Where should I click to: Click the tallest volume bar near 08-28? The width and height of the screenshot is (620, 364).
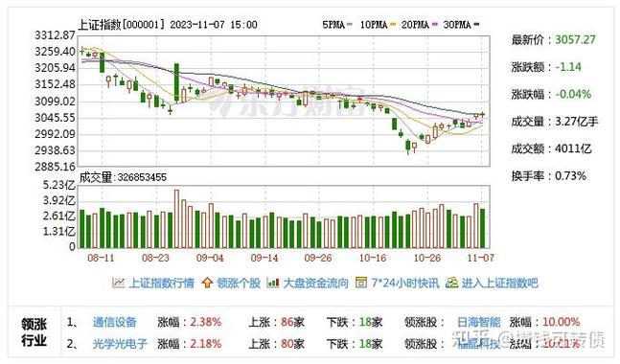pyautogui.click(x=176, y=219)
